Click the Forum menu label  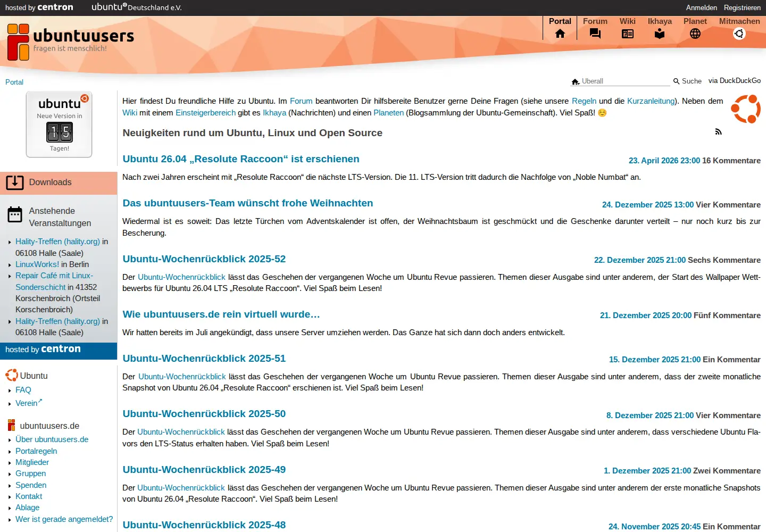pyautogui.click(x=595, y=21)
